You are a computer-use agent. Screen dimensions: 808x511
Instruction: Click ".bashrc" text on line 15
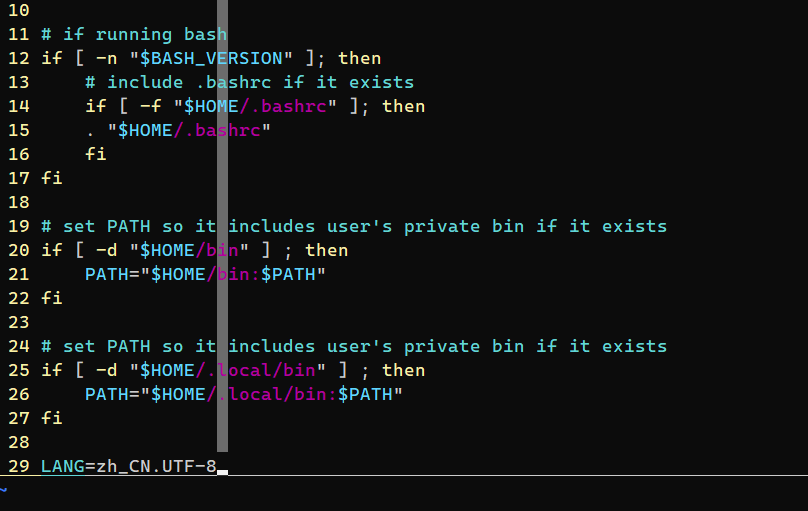(x=222, y=130)
